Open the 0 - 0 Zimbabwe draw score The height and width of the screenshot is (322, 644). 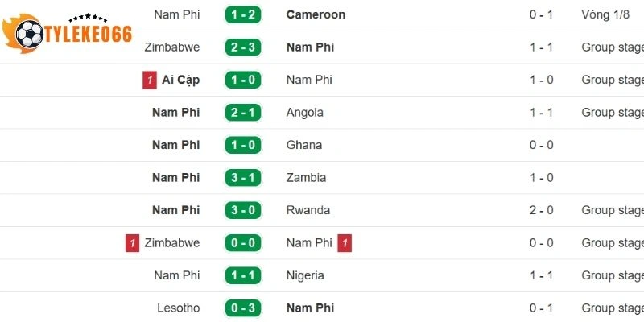click(243, 242)
